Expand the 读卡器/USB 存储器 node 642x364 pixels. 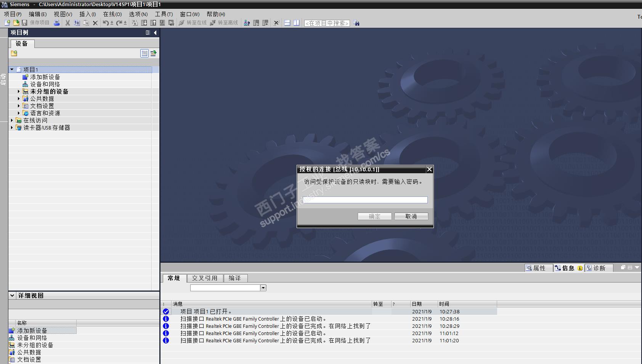(12, 128)
